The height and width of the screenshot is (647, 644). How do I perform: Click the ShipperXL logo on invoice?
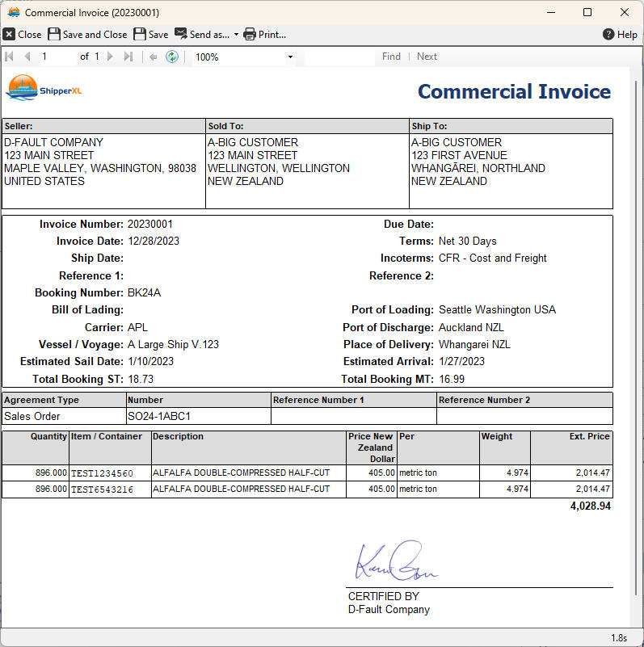tap(44, 87)
